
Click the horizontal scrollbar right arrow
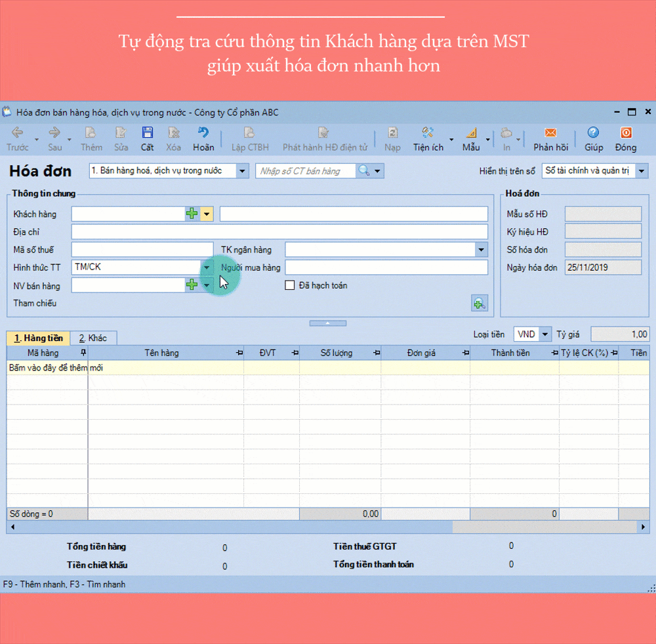click(x=644, y=527)
